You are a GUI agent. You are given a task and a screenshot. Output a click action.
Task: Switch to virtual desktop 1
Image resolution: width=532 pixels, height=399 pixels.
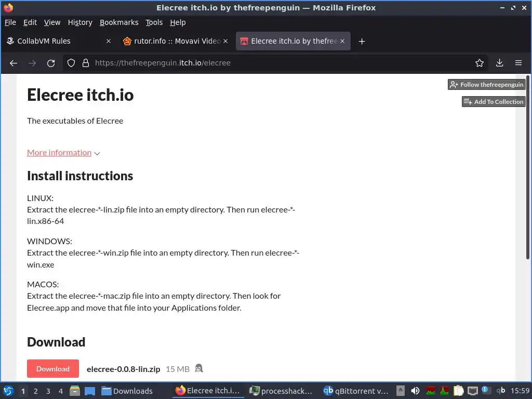(x=23, y=391)
